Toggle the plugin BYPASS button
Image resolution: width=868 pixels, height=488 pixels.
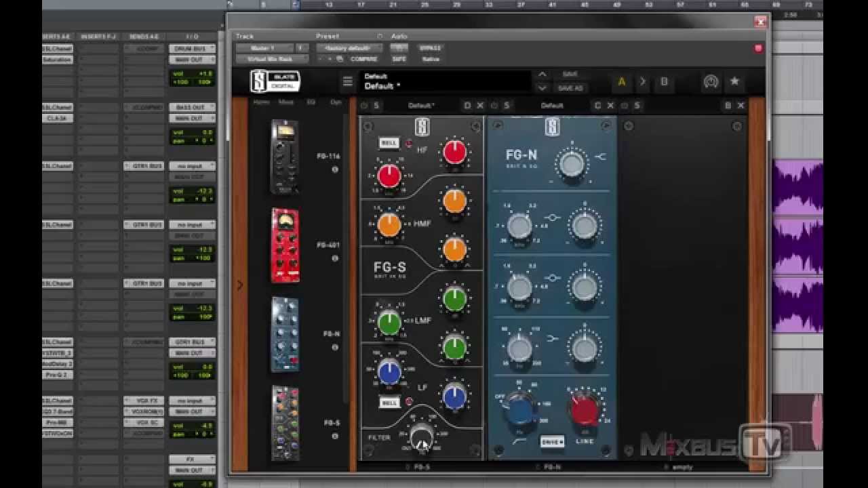pos(431,48)
